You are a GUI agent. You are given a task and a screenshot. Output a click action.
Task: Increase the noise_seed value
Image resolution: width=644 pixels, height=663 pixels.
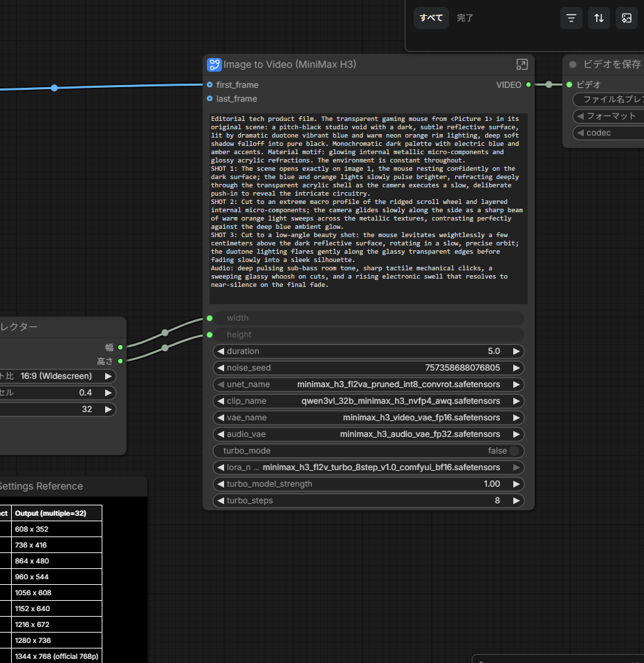coord(516,368)
